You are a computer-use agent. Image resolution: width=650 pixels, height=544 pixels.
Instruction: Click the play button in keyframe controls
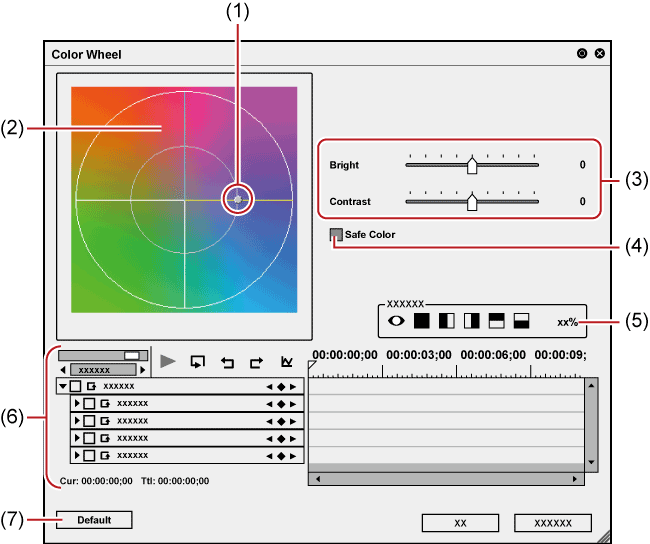168,361
